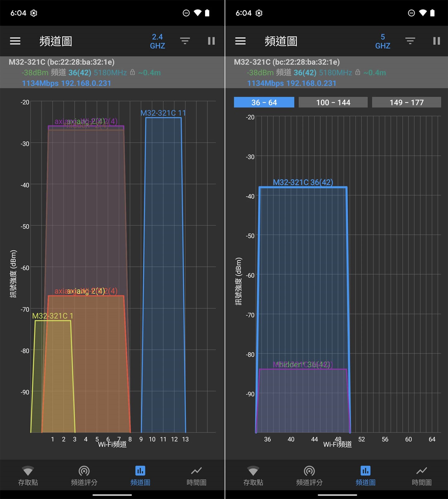
Task: Tap the M32-321C 36(42) graph label
Action: 303,182
